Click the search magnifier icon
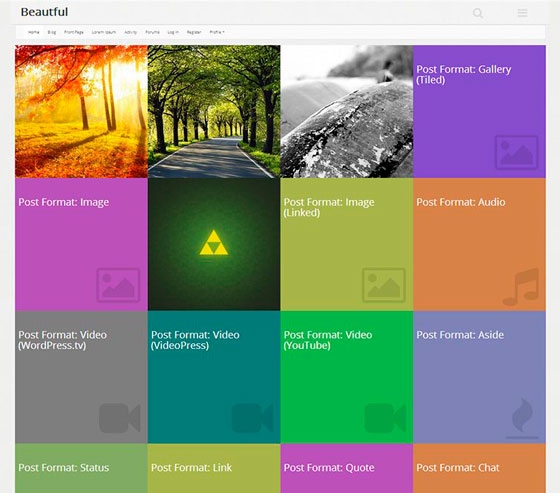The height and width of the screenshot is (493, 560). [478, 13]
